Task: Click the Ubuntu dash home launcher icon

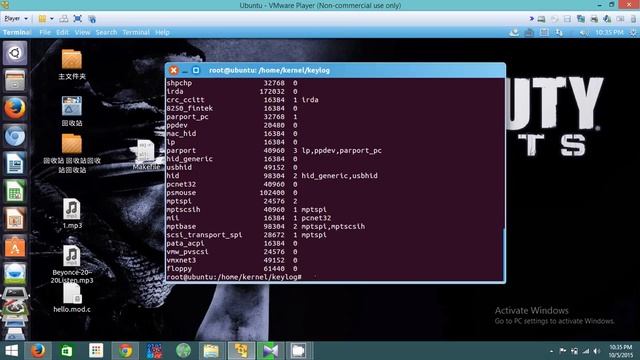Action: tap(15, 53)
